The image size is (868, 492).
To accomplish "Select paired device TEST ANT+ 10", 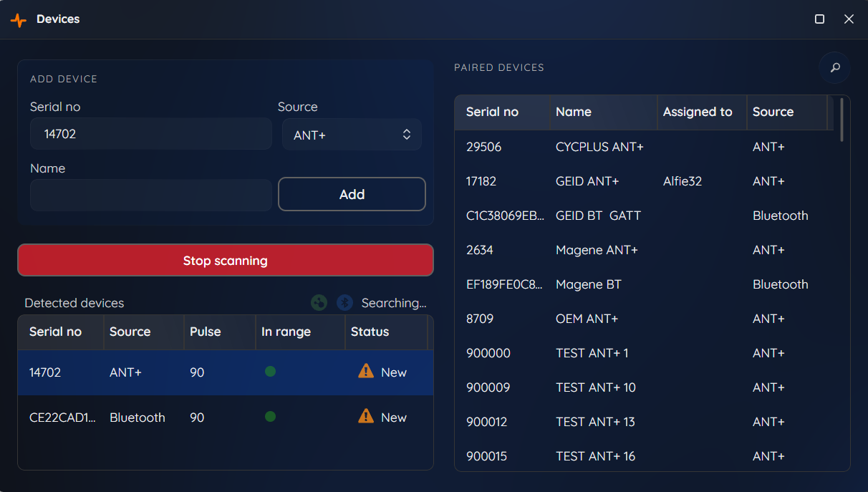I will [645, 387].
